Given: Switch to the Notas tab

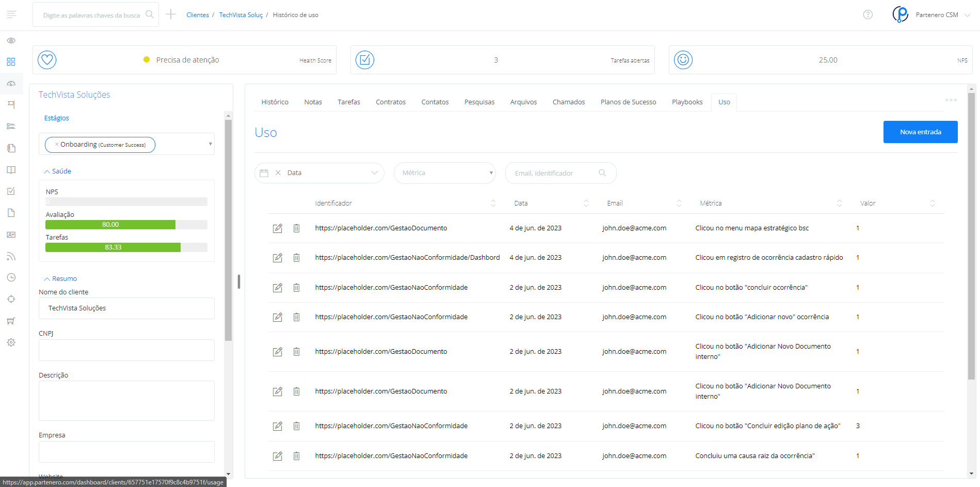Looking at the screenshot, I should [x=313, y=102].
